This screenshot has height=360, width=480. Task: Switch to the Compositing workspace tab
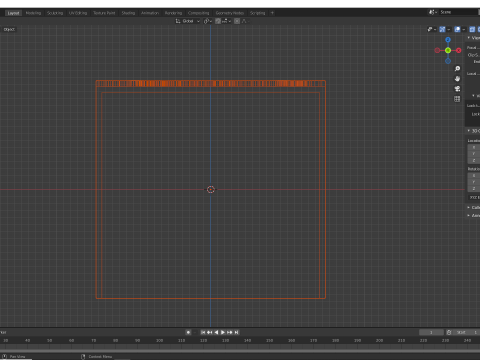point(199,13)
